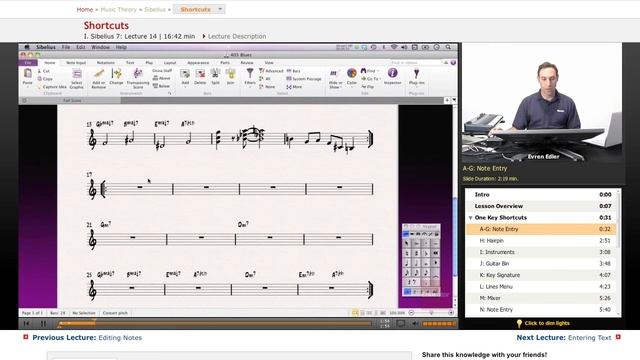Toggle video fullscreen button

tap(401, 324)
